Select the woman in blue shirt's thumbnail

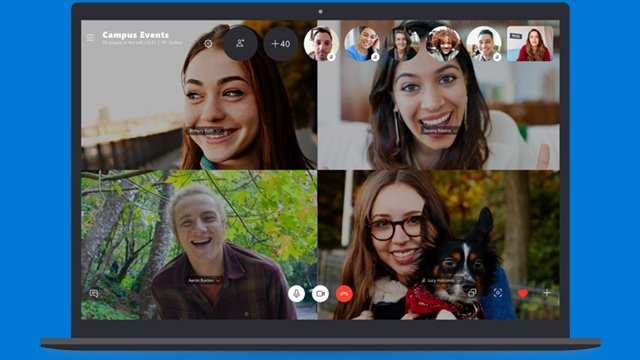362,43
